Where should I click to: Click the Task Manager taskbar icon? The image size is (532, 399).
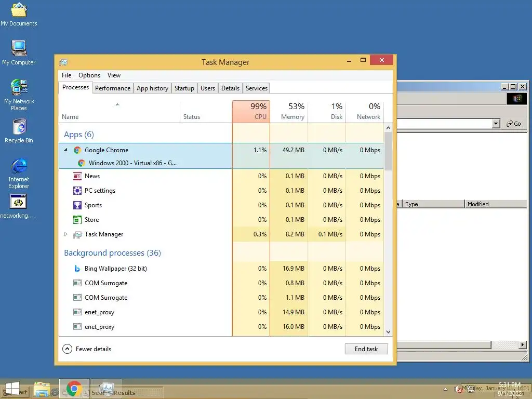click(x=107, y=389)
